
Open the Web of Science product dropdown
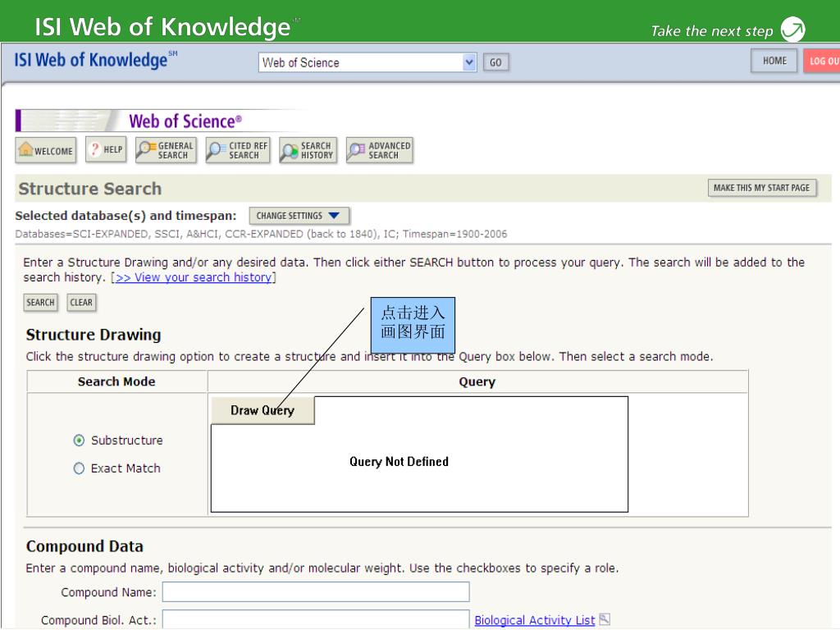[367, 62]
